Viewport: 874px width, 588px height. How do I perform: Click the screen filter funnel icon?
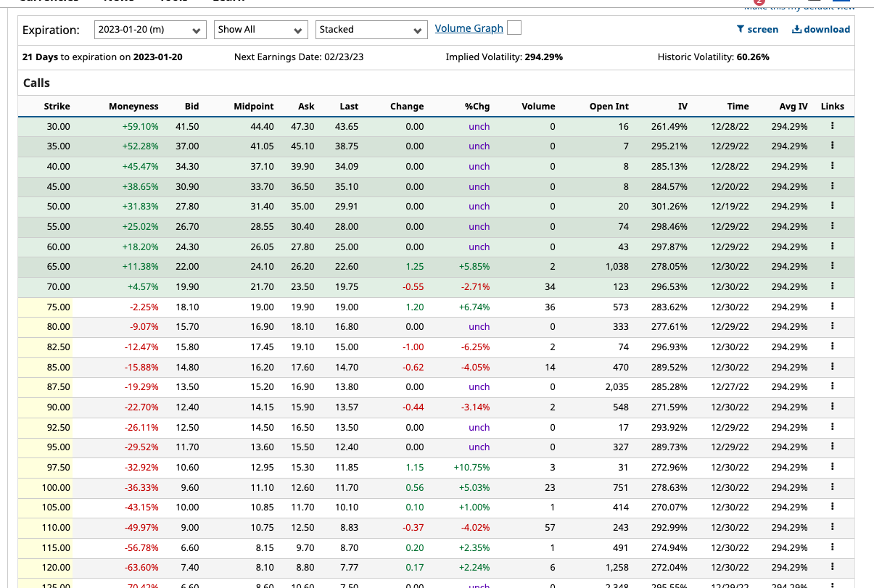(x=741, y=30)
